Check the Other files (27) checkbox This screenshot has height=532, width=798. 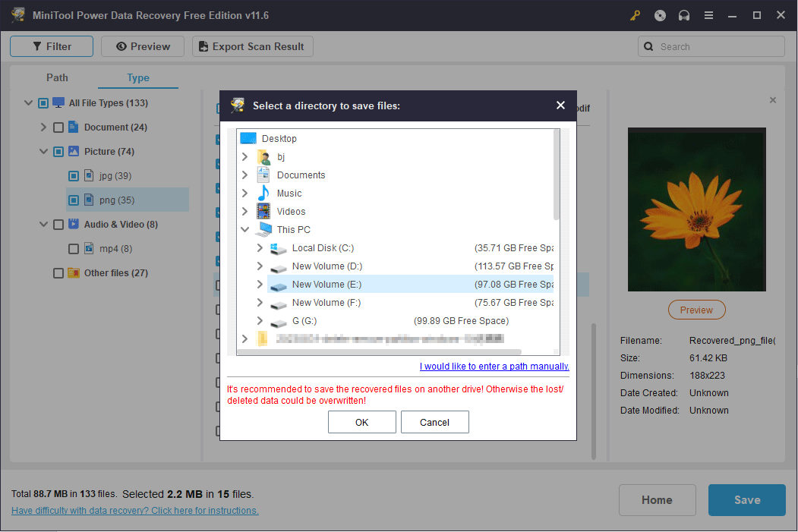point(58,273)
